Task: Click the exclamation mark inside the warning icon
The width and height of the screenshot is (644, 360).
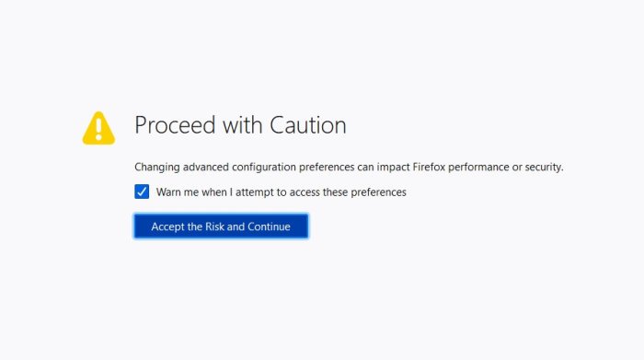Action: pos(98,128)
